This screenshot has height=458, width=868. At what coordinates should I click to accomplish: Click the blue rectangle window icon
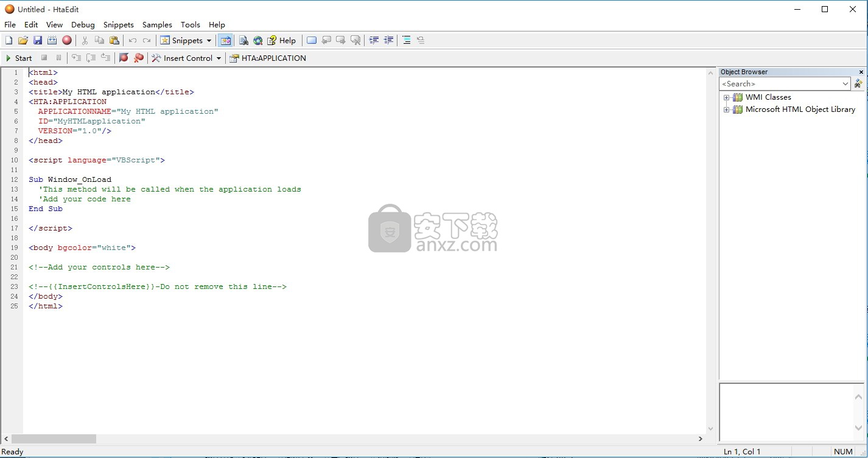[312, 41]
